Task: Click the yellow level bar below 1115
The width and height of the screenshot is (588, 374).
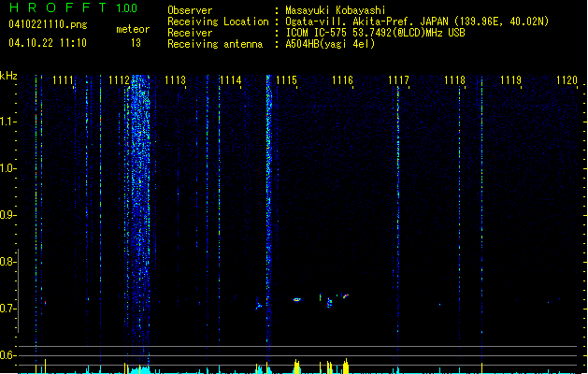Action: point(297,367)
